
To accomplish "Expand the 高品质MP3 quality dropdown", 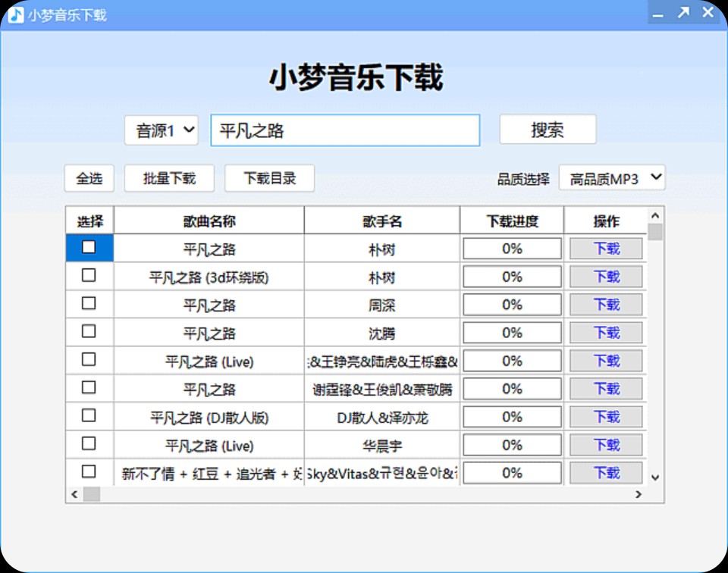I will click(x=612, y=177).
